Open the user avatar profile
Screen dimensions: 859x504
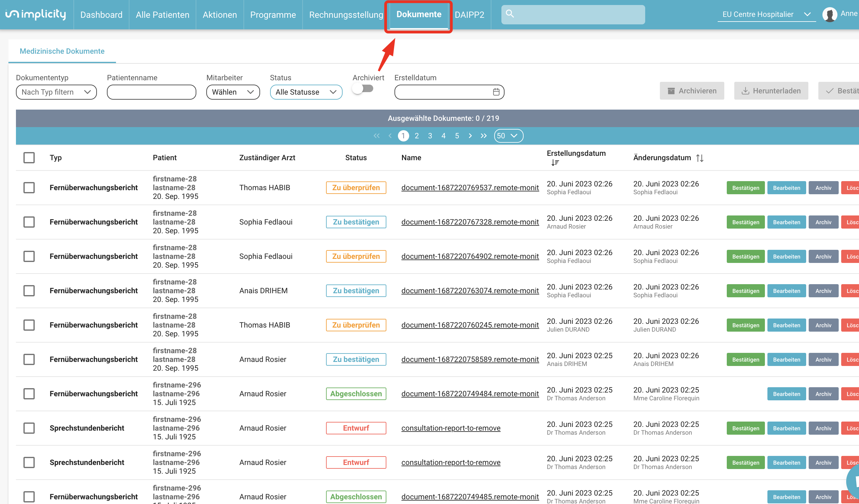(830, 14)
